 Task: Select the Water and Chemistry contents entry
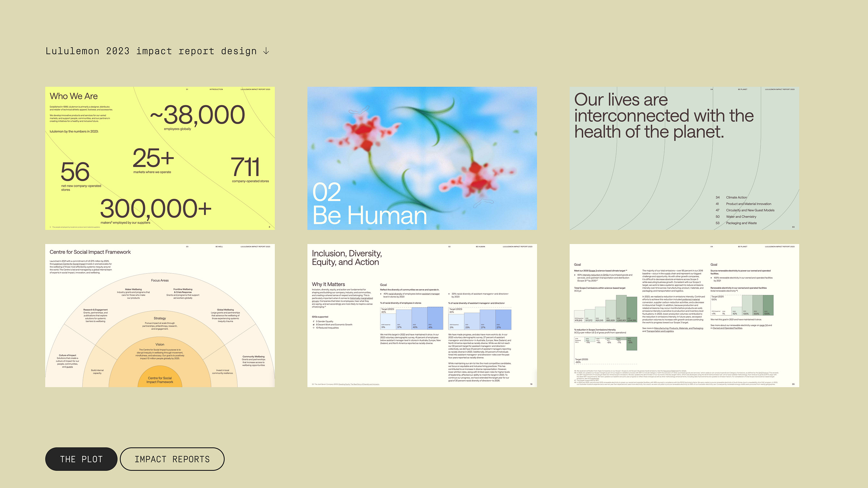(x=741, y=217)
